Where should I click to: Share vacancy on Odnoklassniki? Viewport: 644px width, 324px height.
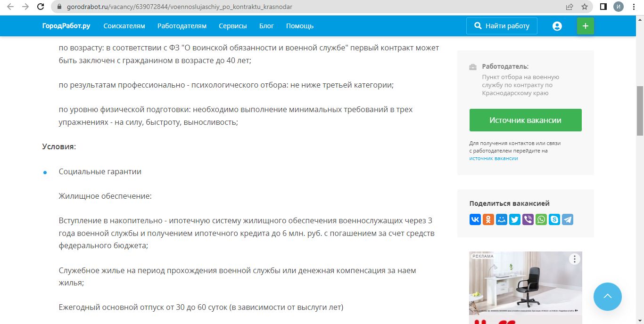(x=488, y=219)
